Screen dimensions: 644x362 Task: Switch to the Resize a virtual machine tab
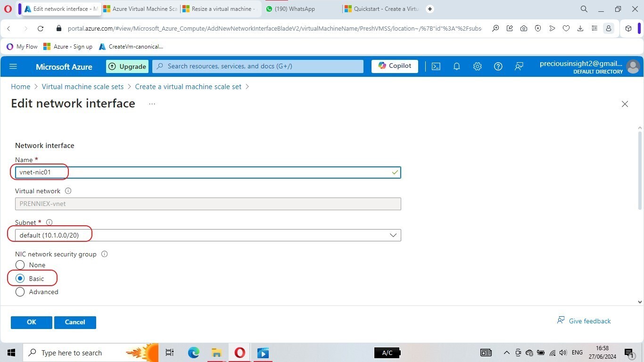[220, 9]
